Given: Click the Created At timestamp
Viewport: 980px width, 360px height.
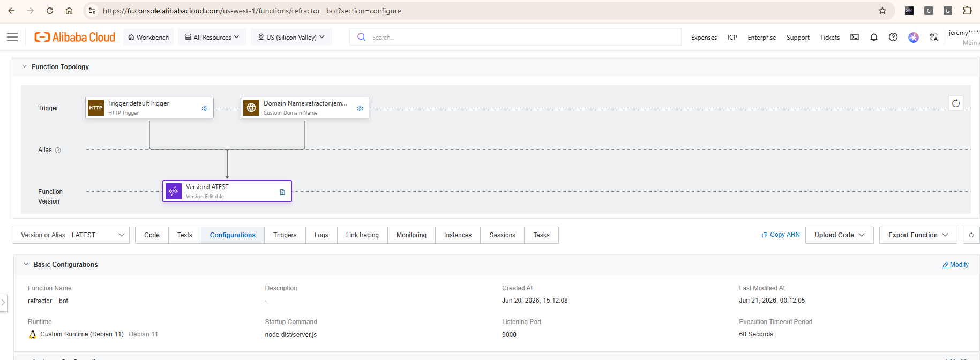Looking at the screenshot, I should coord(535,301).
